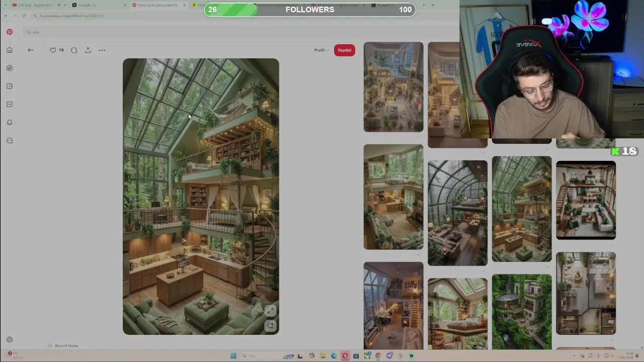
Task: Open related pin with skylight bedroom
Action: coord(457,314)
